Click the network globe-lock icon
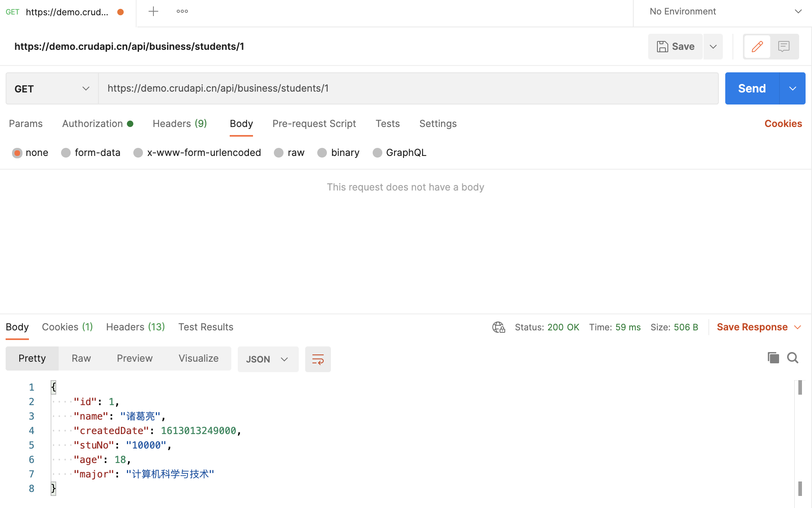The height and width of the screenshot is (508, 812). 498,327
